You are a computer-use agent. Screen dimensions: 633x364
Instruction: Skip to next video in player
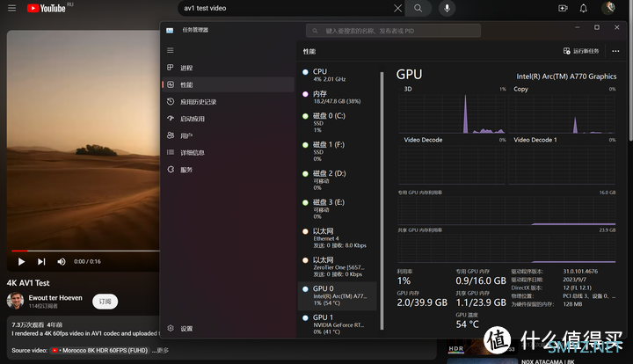41,262
